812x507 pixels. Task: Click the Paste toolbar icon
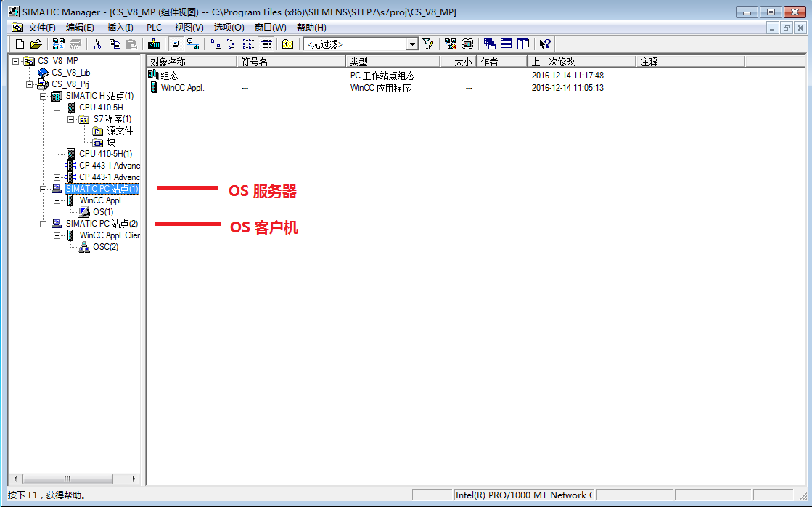pyautogui.click(x=131, y=44)
